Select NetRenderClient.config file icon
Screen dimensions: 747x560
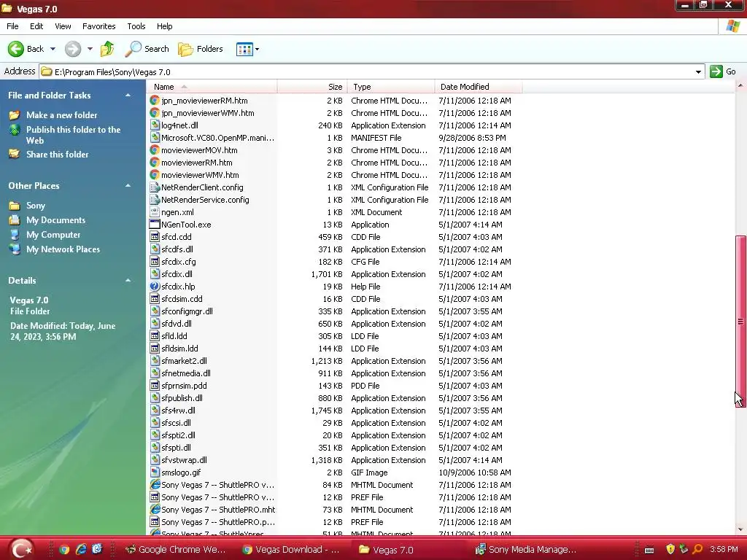point(155,187)
